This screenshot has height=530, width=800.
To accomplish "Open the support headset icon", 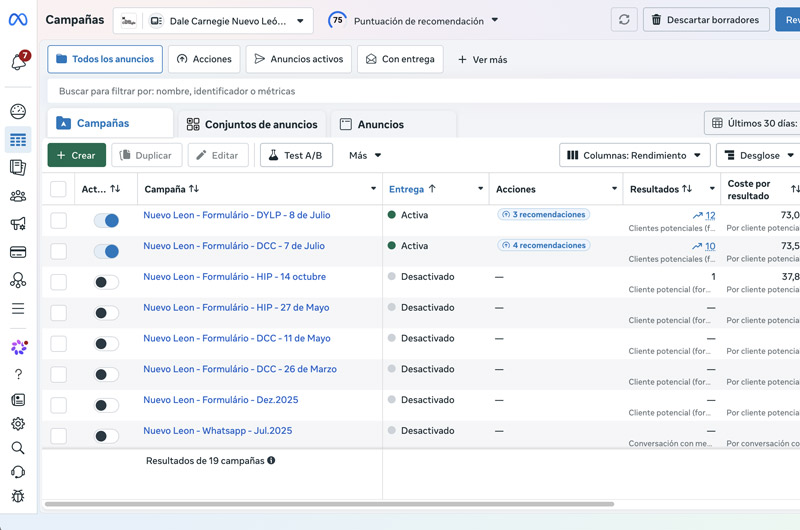I will pos(18,472).
